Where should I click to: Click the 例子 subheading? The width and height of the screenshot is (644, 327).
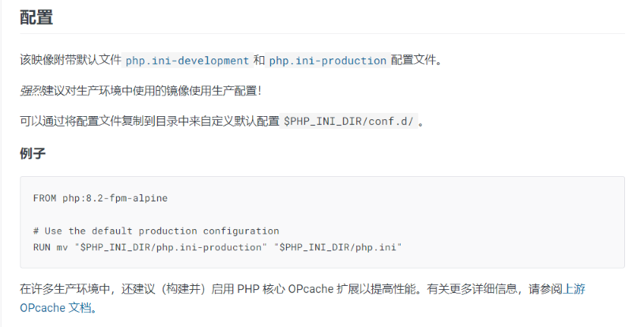tap(32, 153)
